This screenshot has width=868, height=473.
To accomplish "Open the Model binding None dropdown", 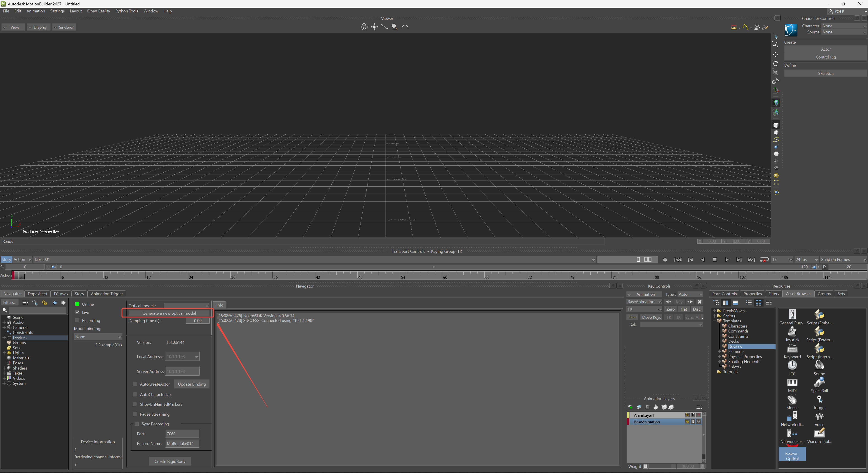I will click(98, 337).
